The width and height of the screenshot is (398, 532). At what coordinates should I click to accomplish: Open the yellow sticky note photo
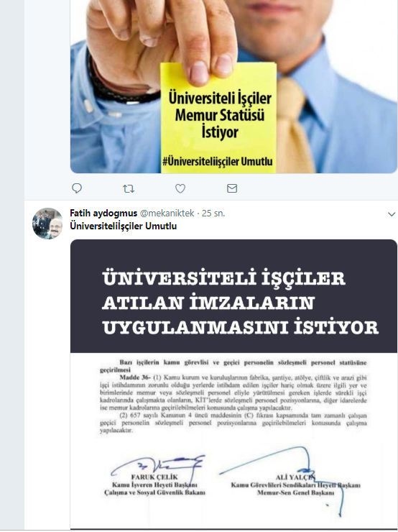coord(233,86)
